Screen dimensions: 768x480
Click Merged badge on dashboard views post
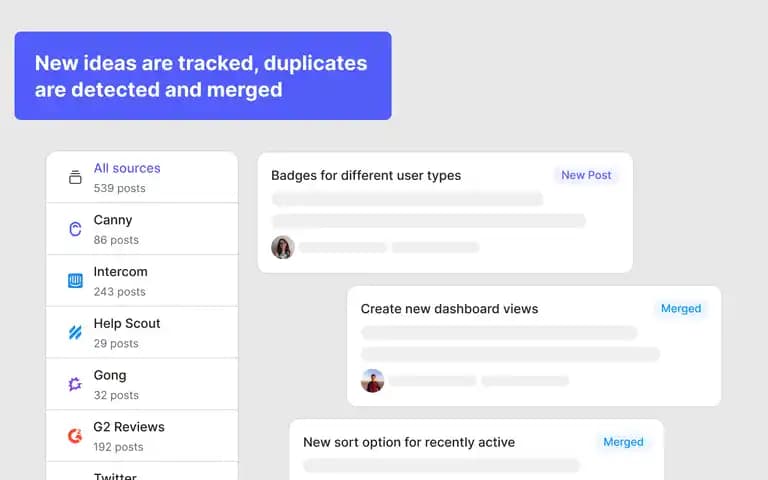pos(681,309)
